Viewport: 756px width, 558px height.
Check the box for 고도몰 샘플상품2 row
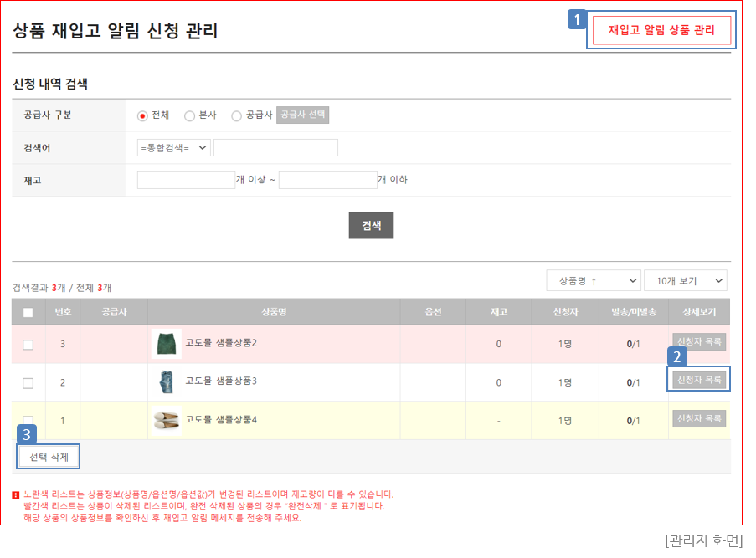[28, 344]
